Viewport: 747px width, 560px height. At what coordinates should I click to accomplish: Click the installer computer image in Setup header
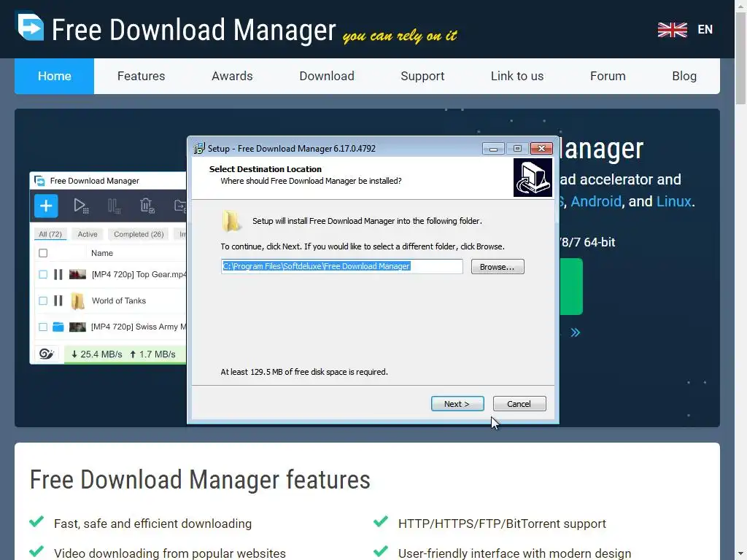coord(533,178)
